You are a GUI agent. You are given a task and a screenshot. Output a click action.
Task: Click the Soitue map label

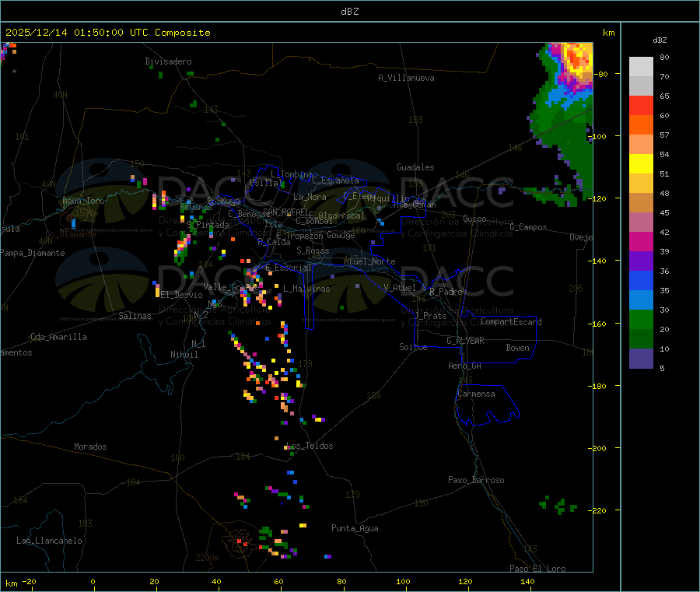pyautogui.click(x=413, y=347)
